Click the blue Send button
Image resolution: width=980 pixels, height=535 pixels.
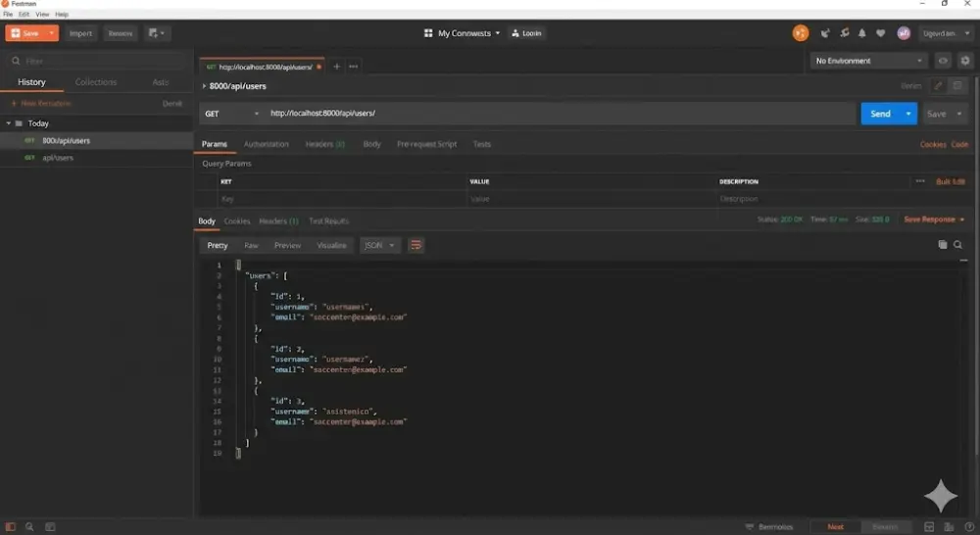pos(880,114)
